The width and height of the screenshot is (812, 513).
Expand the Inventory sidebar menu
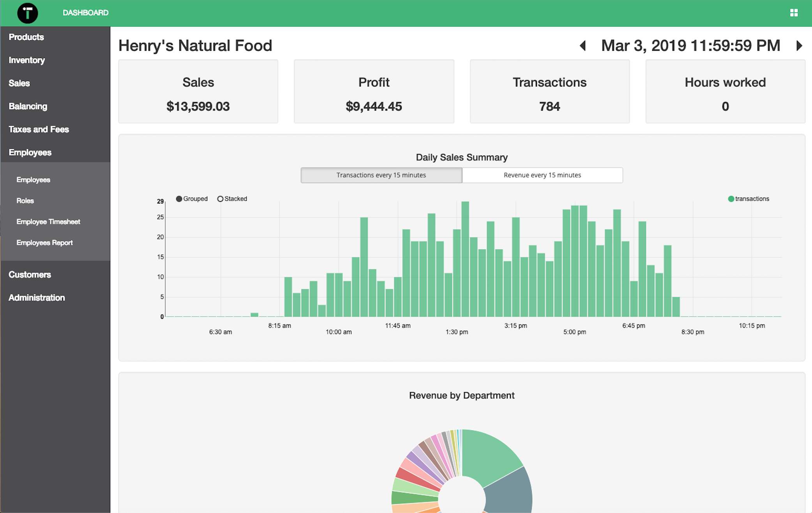coord(26,60)
